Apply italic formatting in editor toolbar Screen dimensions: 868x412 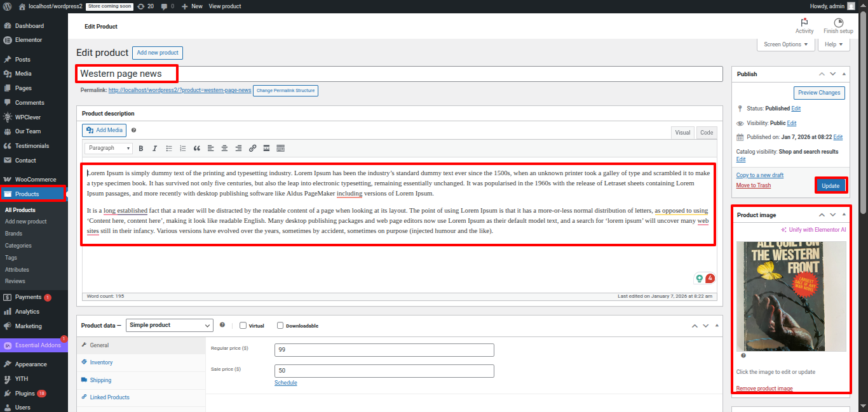[x=154, y=148]
